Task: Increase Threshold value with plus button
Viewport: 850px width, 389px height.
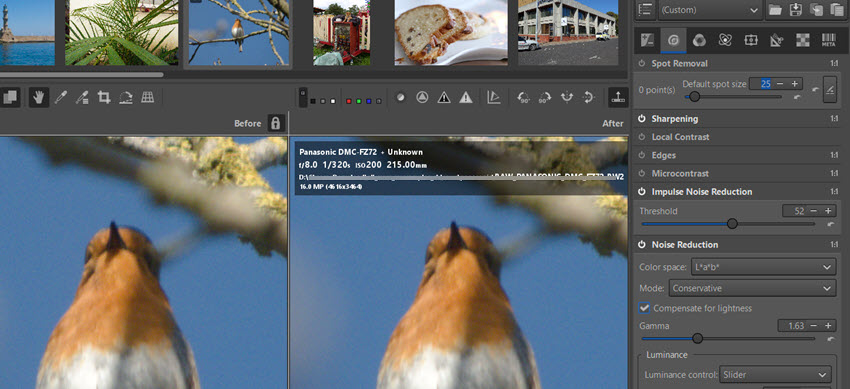Action: pos(828,211)
